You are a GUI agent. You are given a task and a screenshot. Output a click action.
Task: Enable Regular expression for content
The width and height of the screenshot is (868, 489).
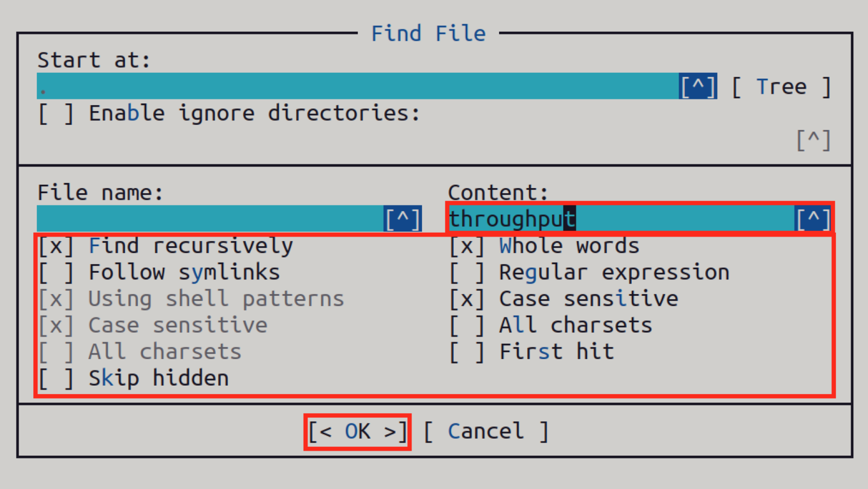[467, 273]
